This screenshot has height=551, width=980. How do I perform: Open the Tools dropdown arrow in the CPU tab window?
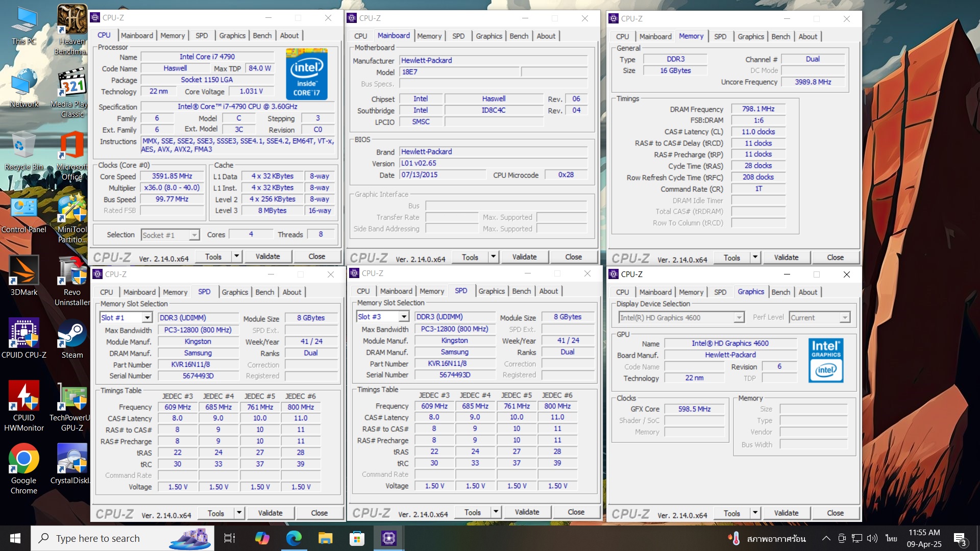236,256
